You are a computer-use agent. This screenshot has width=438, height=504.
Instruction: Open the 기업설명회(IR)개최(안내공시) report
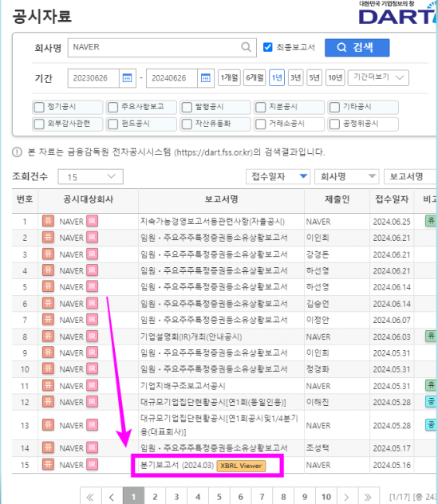point(191,337)
